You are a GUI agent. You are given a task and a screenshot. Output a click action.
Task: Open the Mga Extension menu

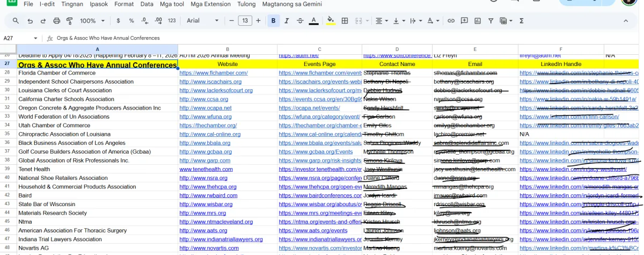210,4
